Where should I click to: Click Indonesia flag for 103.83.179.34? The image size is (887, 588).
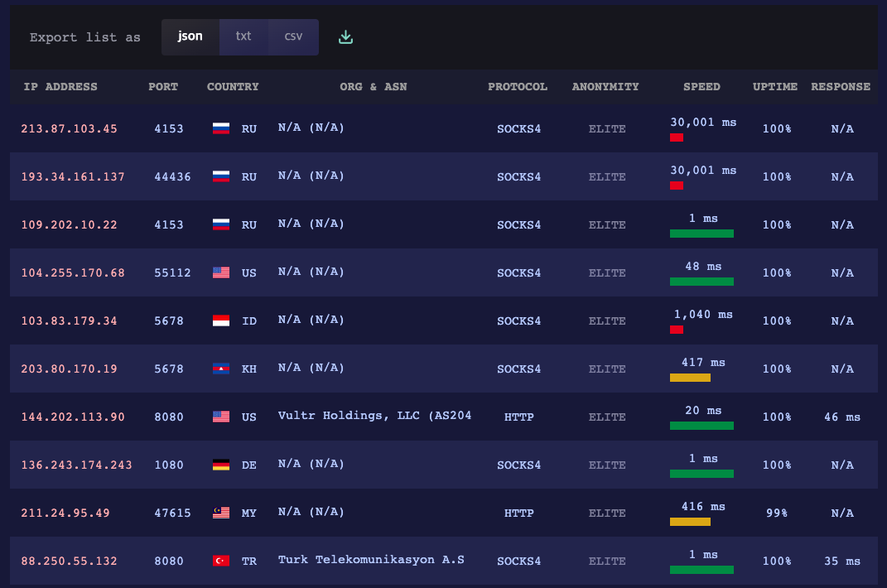[221, 321]
